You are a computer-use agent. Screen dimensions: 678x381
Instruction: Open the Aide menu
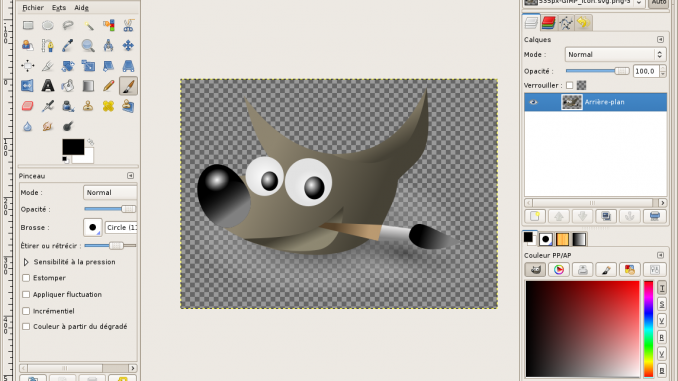[x=81, y=7]
